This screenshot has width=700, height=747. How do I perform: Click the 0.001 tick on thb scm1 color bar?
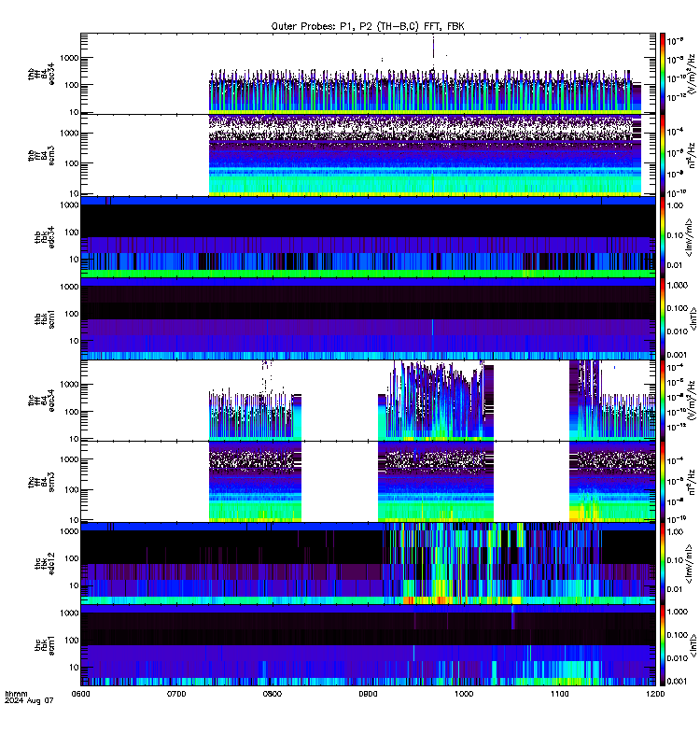point(678,355)
